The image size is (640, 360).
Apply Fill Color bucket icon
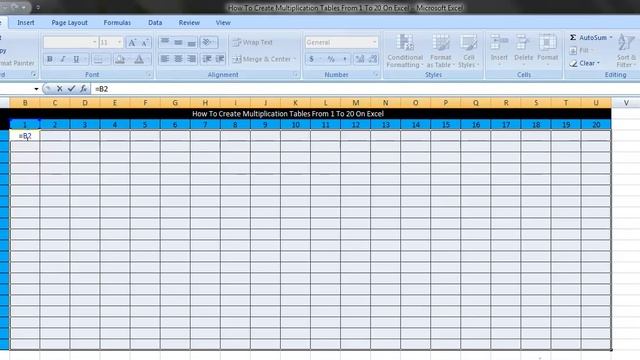(120, 60)
